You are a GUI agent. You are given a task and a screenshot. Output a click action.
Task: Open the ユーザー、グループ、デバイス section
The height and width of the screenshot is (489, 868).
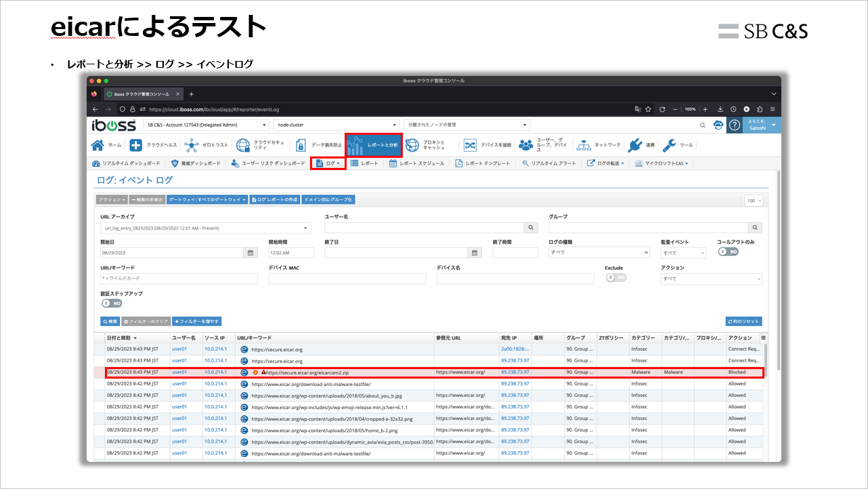pos(543,145)
